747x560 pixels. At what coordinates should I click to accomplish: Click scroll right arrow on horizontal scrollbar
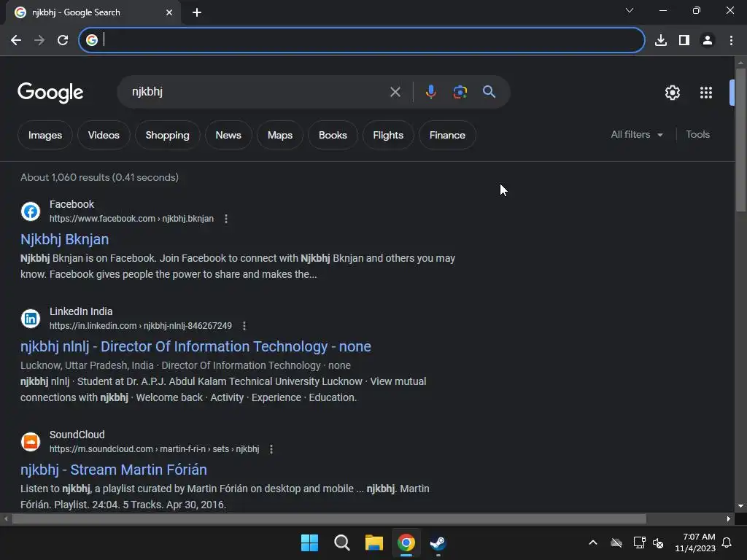pos(729,518)
